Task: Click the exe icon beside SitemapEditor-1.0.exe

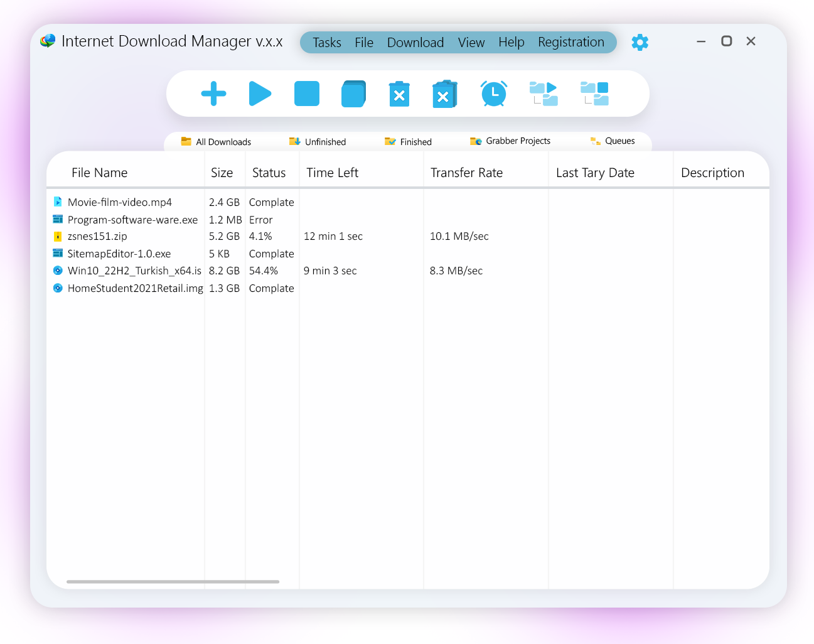Action: tap(58, 253)
